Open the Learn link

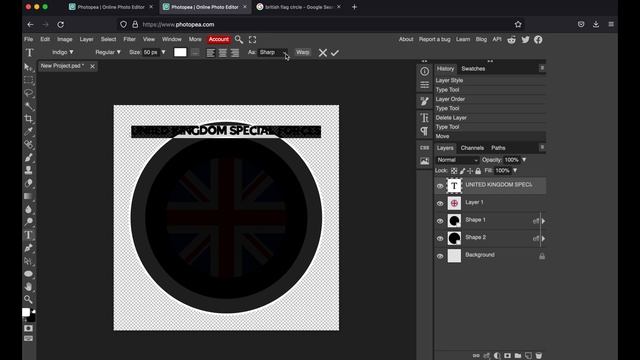point(463,39)
